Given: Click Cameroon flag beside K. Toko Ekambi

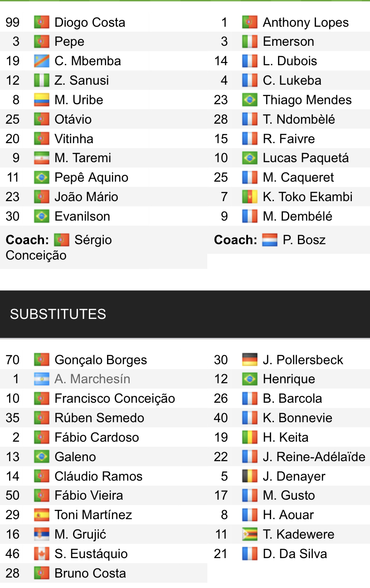Looking at the screenshot, I should pyautogui.click(x=250, y=197).
